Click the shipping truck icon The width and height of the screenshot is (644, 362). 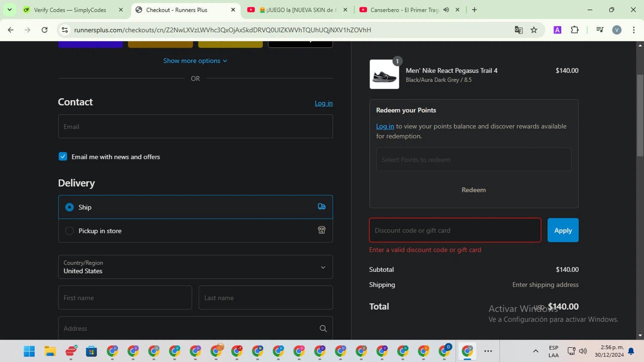pyautogui.click(x=322, y=207)
